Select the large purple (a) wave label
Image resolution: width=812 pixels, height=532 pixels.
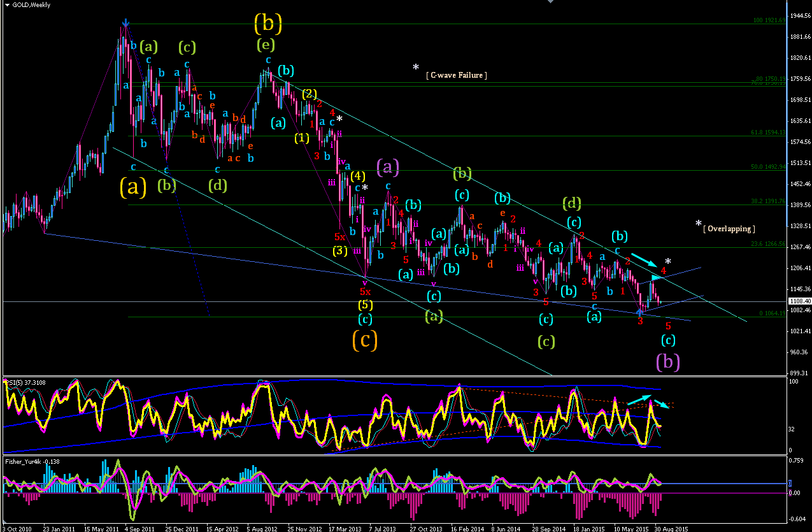click(388, 167)
